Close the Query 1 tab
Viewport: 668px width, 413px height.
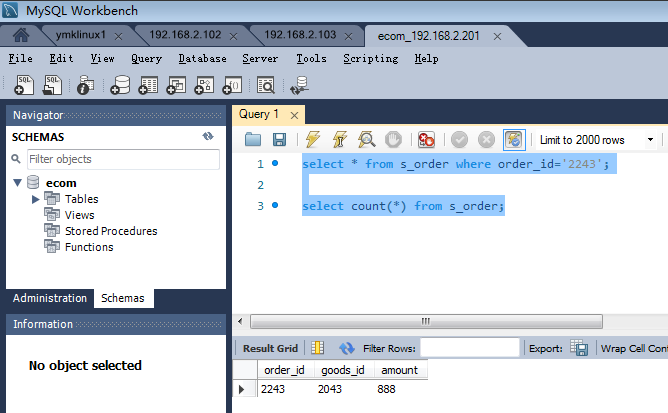pyautogui.click(x=294, y=115)
